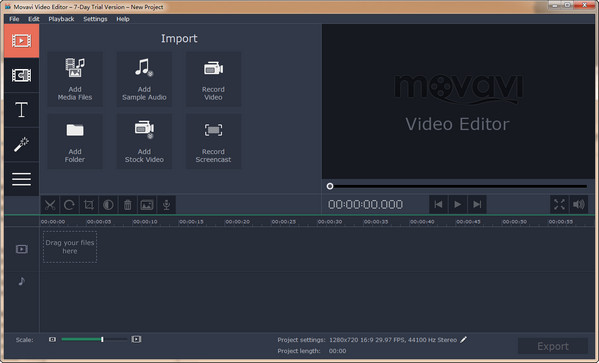This screenshot has width=599, height=363.
Task: Click the Movavi application icon in title bar
Action: [x=7, y=7]
